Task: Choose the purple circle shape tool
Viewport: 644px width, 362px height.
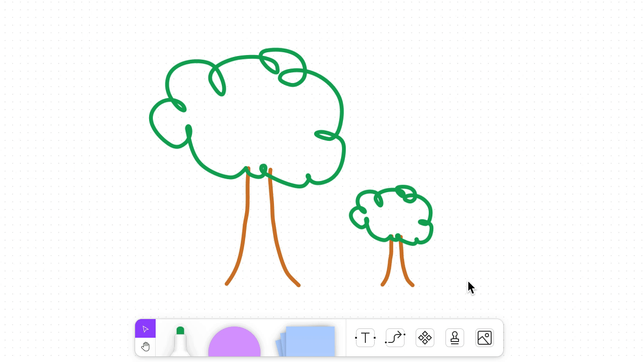Action: pos(234,342)
